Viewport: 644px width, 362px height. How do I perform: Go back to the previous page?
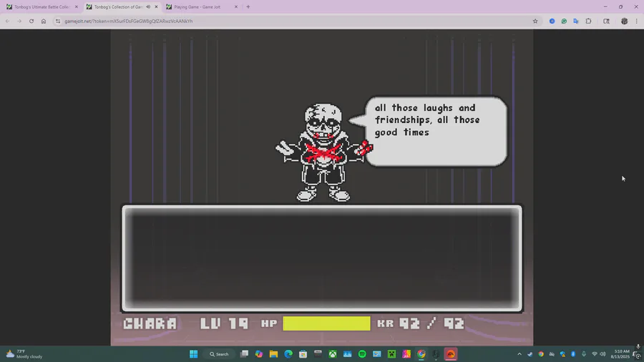coord(7,21)
